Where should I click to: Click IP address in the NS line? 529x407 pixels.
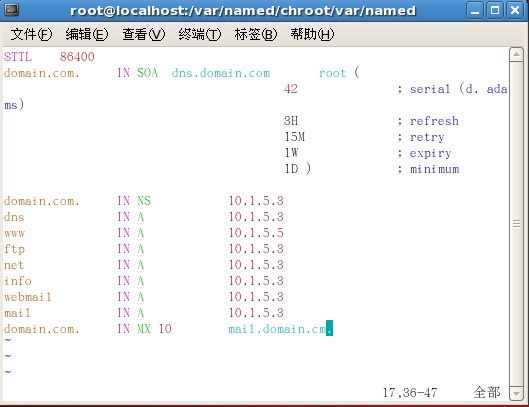[x=256, y=201]
